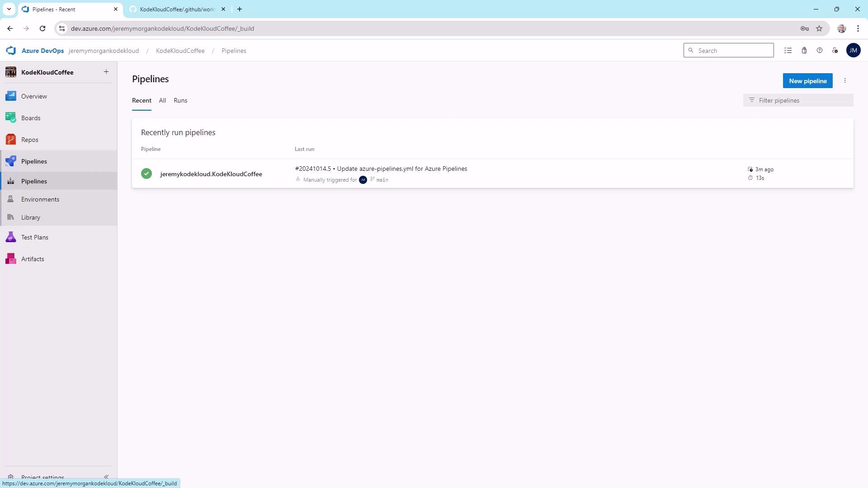The width and height of the screenshot is (868, 488).
Task: Open Artifacts section
Action: pos(33,259)
